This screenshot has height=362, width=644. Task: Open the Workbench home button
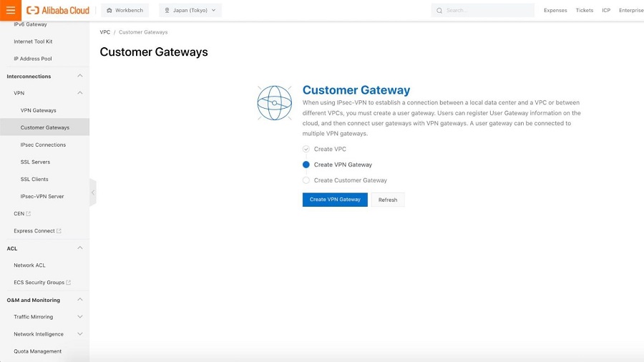tap(125, 10)
